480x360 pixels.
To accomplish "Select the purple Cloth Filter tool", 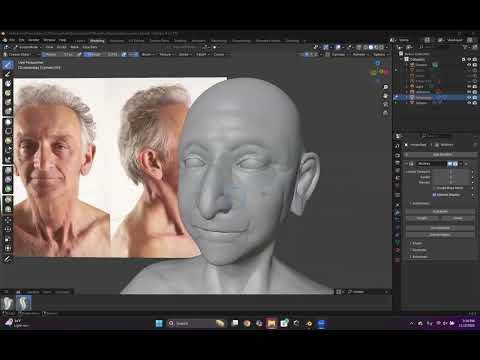I will [8, 179].
